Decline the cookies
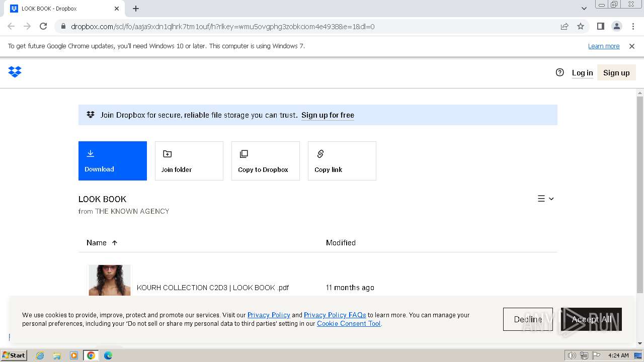Screen dimensions: 644x362 [x=528, y=319]
